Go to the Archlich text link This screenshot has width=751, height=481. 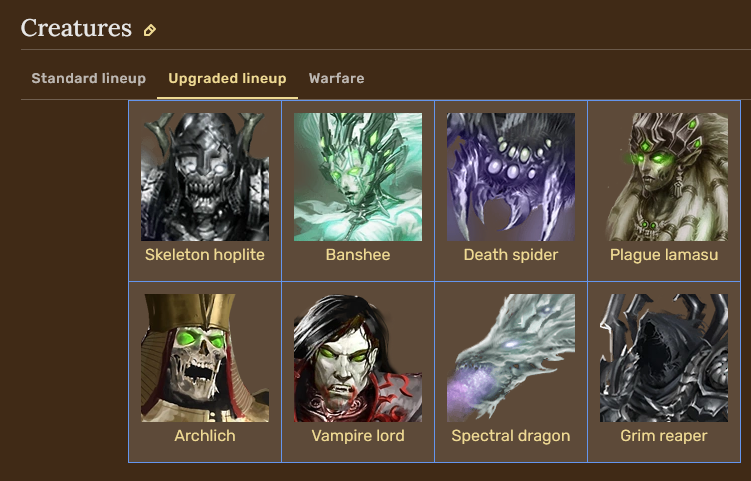coord(205,435)
